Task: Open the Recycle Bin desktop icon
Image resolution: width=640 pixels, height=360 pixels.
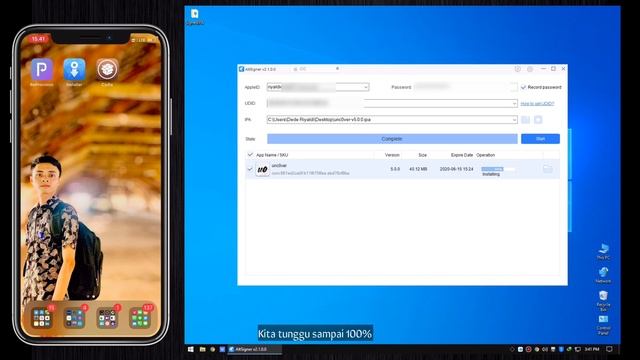Action: pos(603,300)
